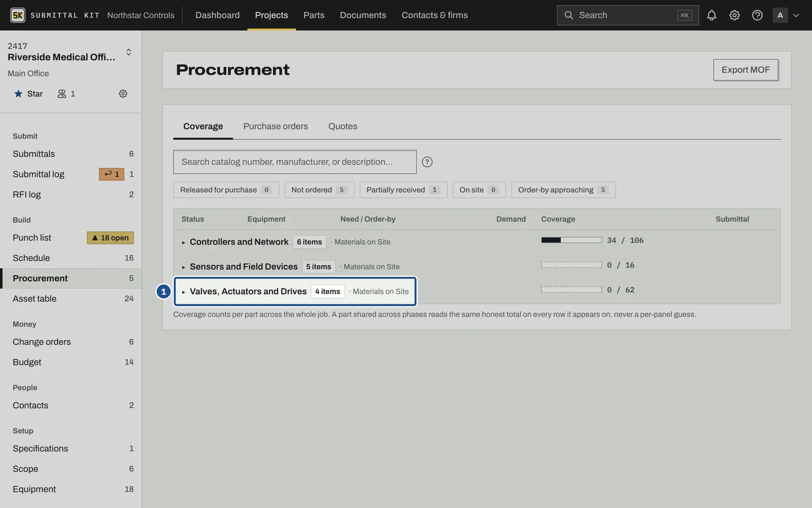Open global settings gear in top bar
Screen dimensions: 812x508
734,15
